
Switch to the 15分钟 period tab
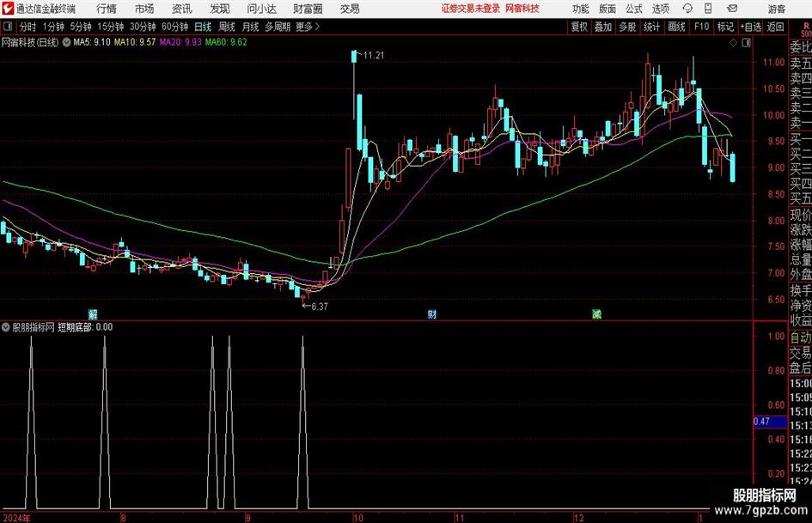coord(110,27)
